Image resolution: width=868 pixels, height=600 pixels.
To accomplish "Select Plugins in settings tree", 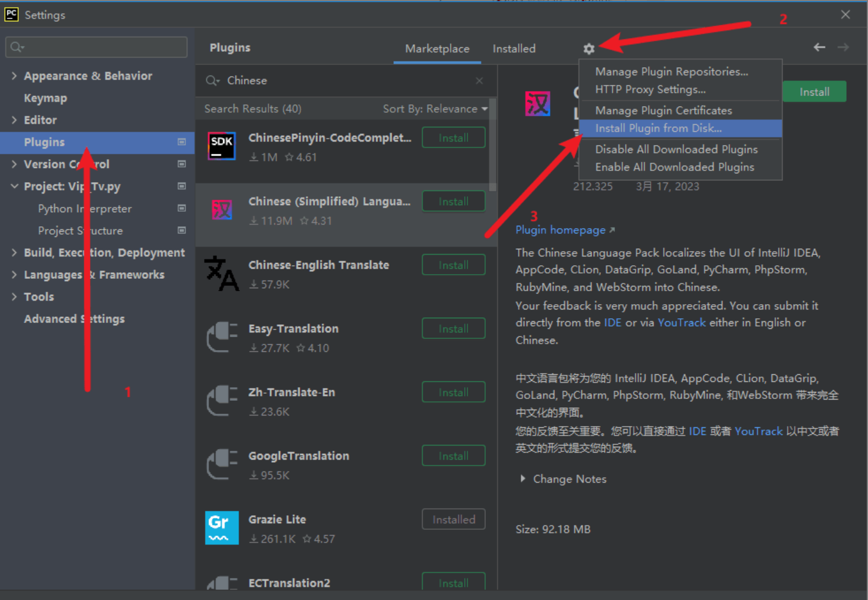I will click(97, 142).
